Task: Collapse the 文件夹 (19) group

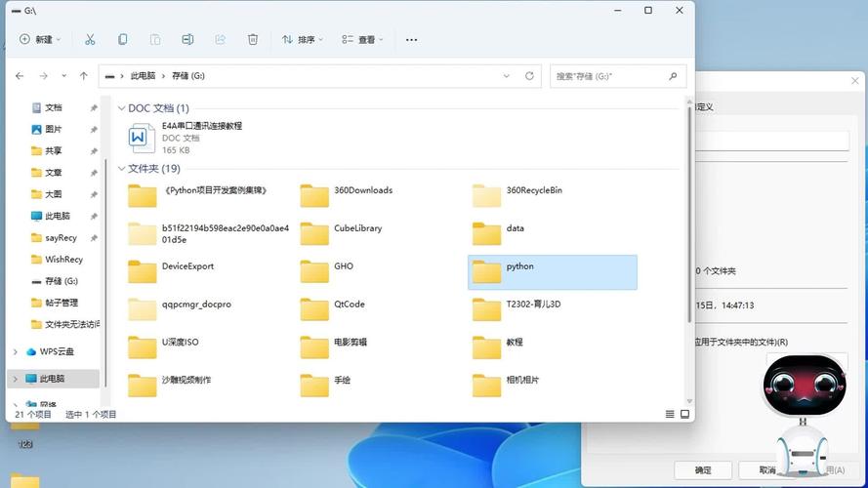Action: (x=121, y=169)
